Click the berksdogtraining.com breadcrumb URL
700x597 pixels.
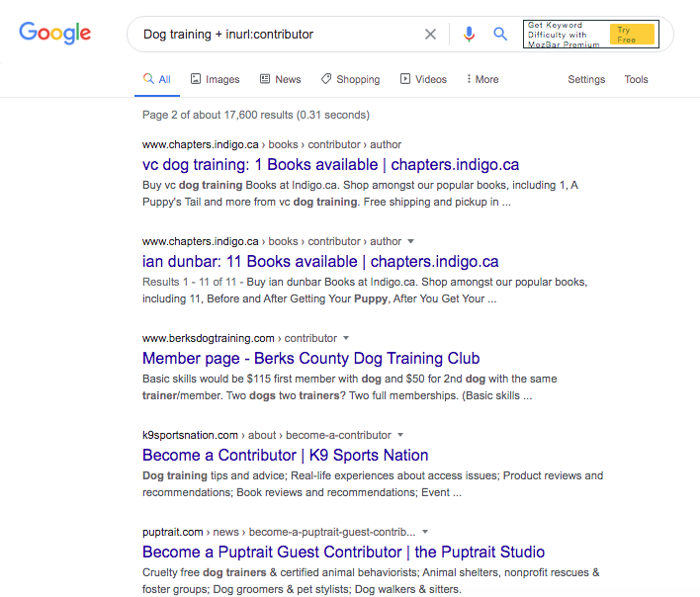[239, 338]
